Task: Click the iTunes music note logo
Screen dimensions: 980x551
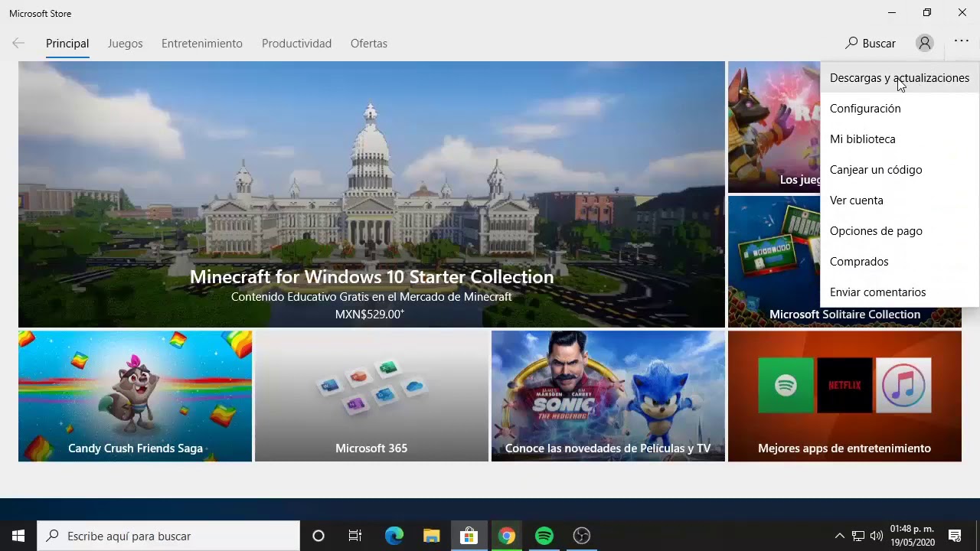Action: point(903,385)
